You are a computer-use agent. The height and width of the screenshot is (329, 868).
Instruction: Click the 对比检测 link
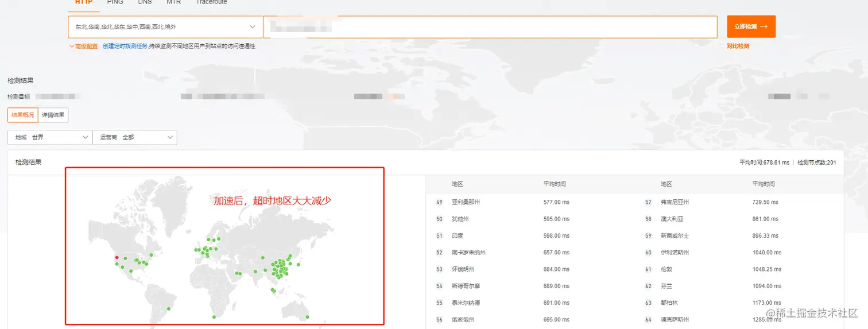coord(738,46)
